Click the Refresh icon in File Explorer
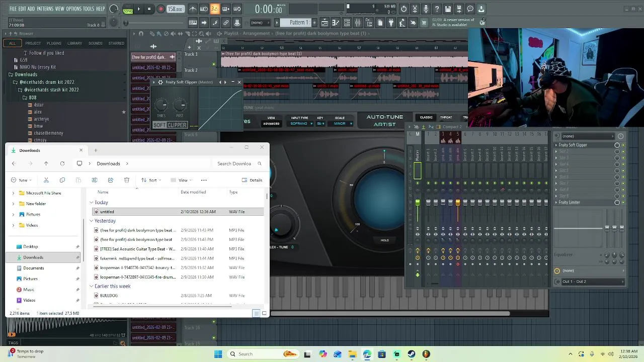The height and width of the screenshot is (362, 644). coord(62,163)
